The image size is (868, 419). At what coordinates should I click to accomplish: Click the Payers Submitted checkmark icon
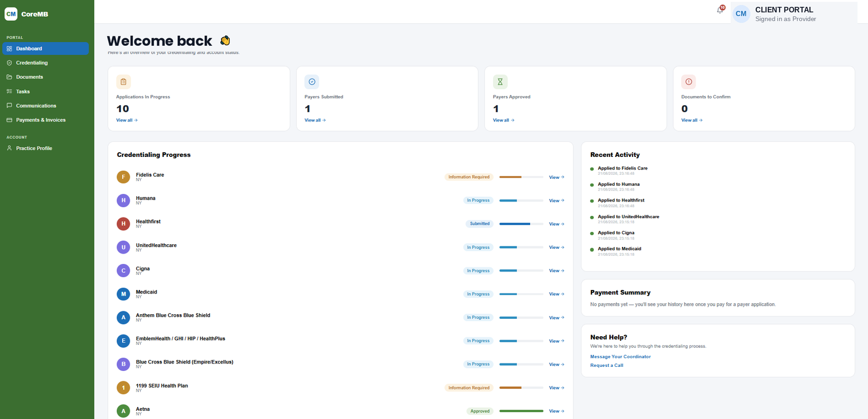pyautogui.click(x=312, y=82)
